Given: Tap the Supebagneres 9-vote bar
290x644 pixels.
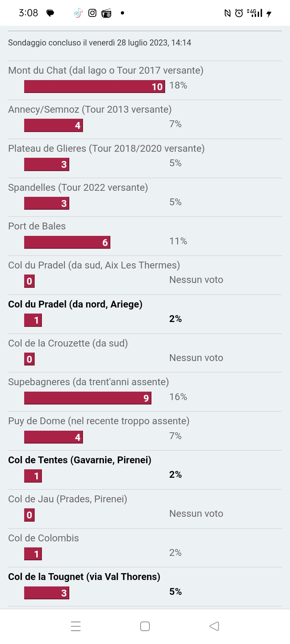Looking at the screenshot, I should (88, 398).
